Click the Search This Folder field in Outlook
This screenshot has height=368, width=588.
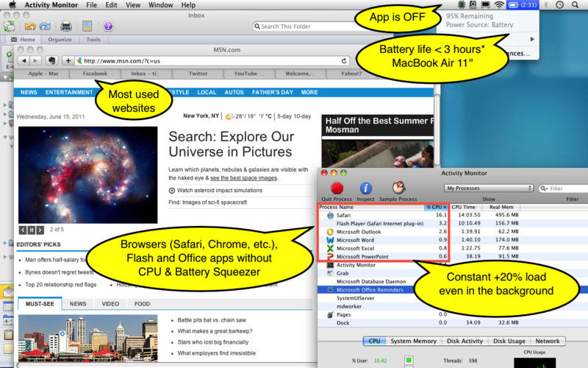pyautogui.click(x=304, y=26)
